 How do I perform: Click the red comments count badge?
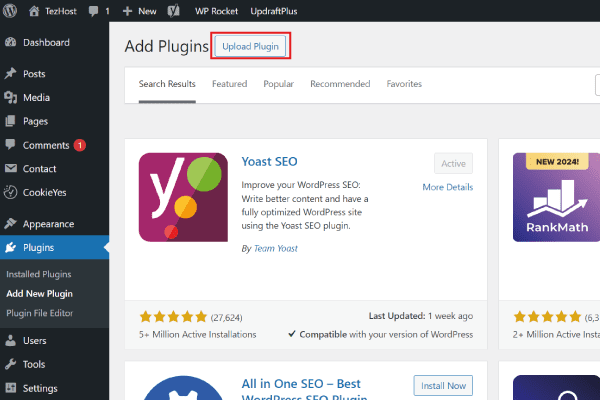click(x=80, y=145)
